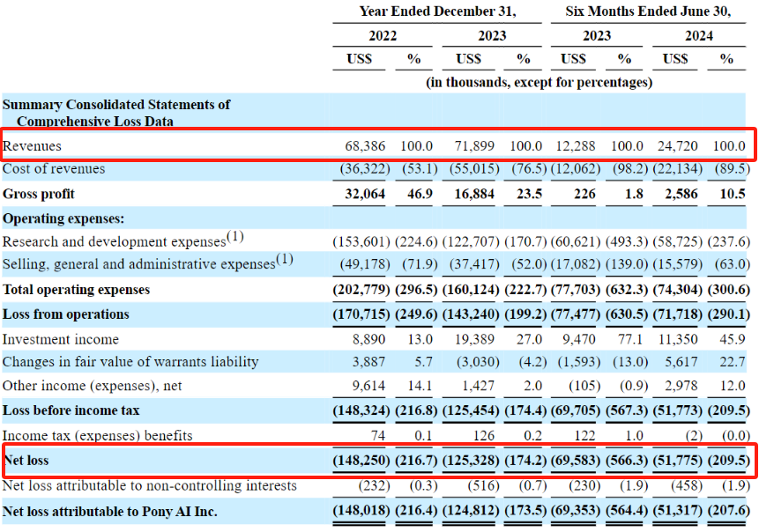This screenshot has width=759, height=532.
Task: Click the Net loss row label
Action: (x=26, y=461)
